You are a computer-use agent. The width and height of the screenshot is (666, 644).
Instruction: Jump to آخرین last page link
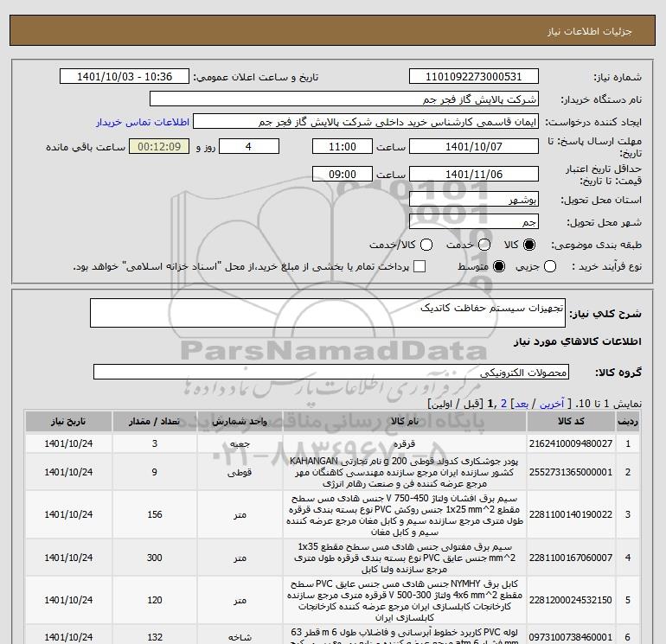tap(551, 404)
